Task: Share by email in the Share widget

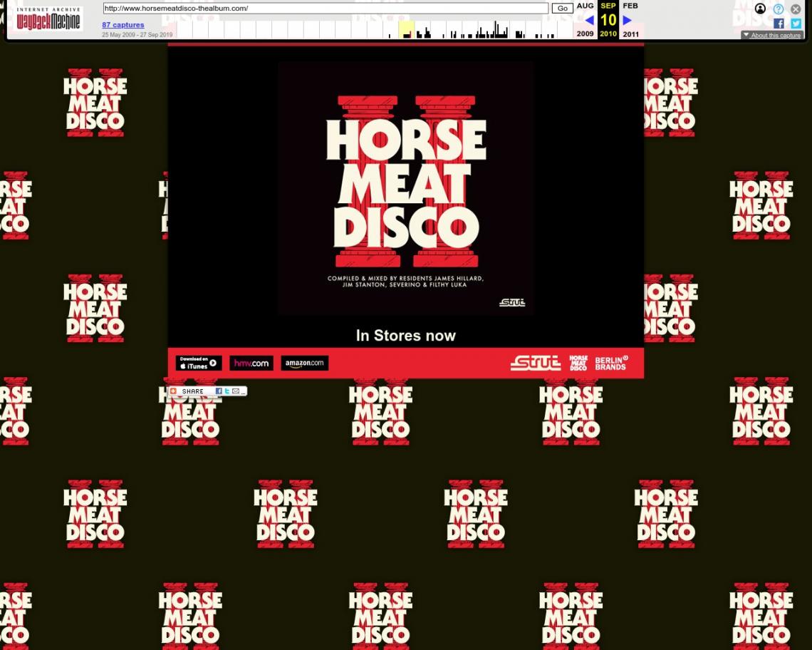Action: click(x=236, y=391)
